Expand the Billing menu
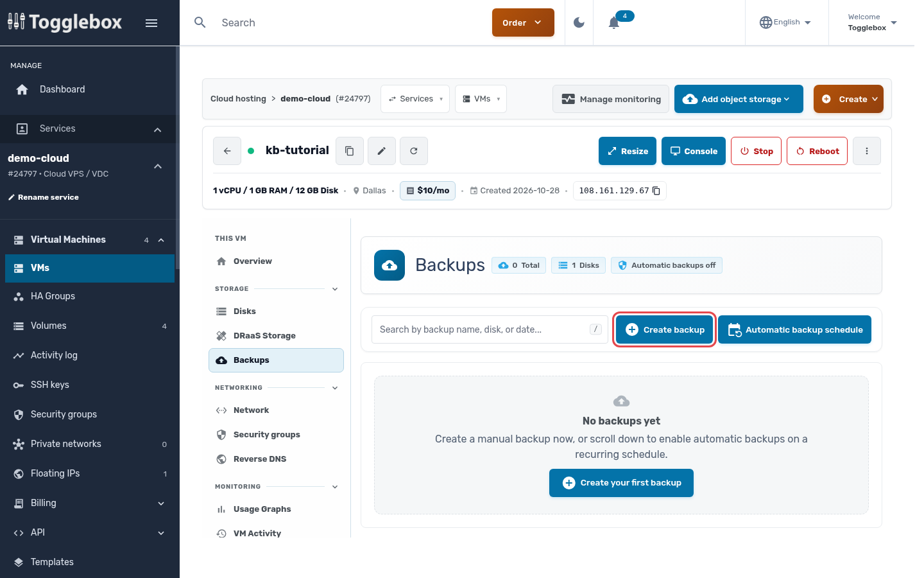The image size is (924, 578). point(161,504)
